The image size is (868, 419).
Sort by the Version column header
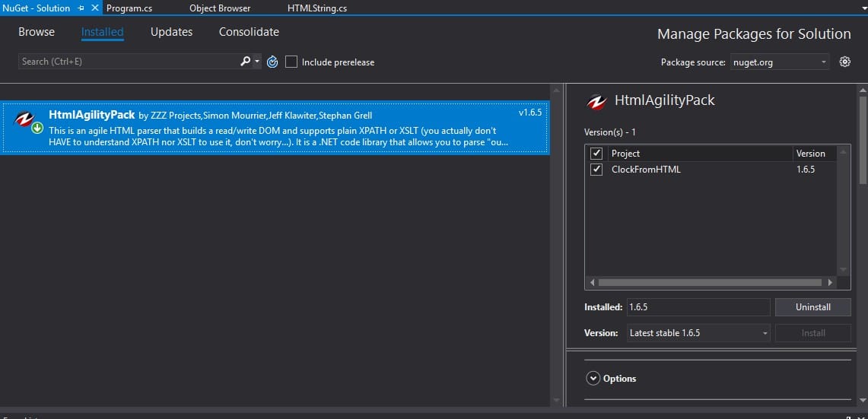(x=814, y=154)
